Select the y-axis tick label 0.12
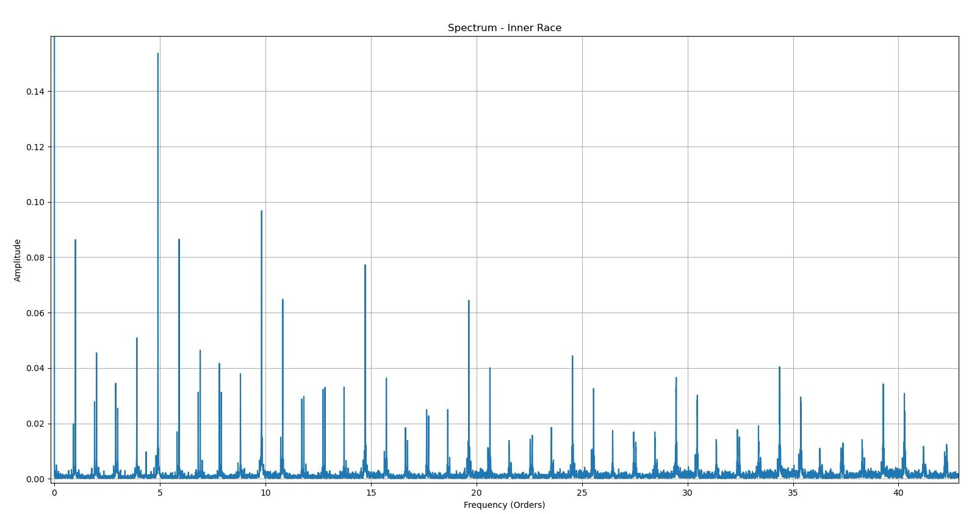The width and height of the screenshot is (980, 514). (x=34, y=147)
